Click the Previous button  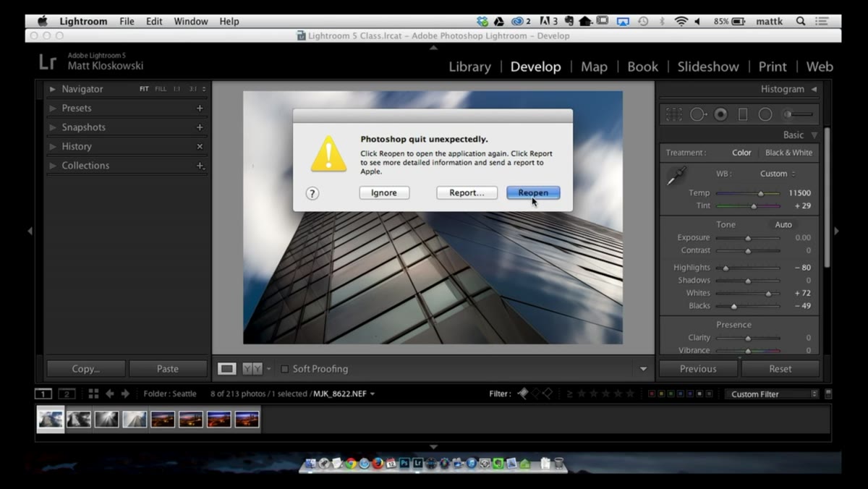click(698, 369)
